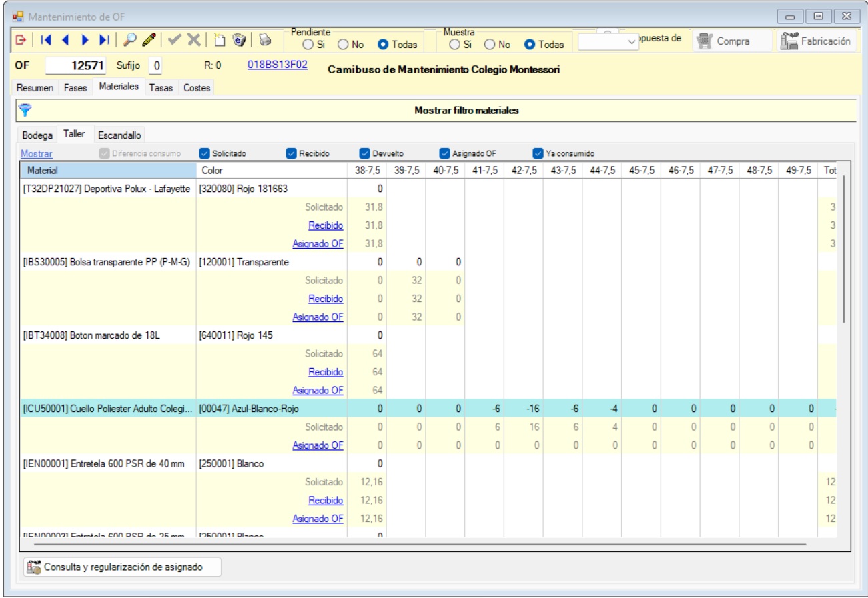Screen dimensions: 868x598
Task: Click the pencil edit icon
Action: [x=149, y=41]
